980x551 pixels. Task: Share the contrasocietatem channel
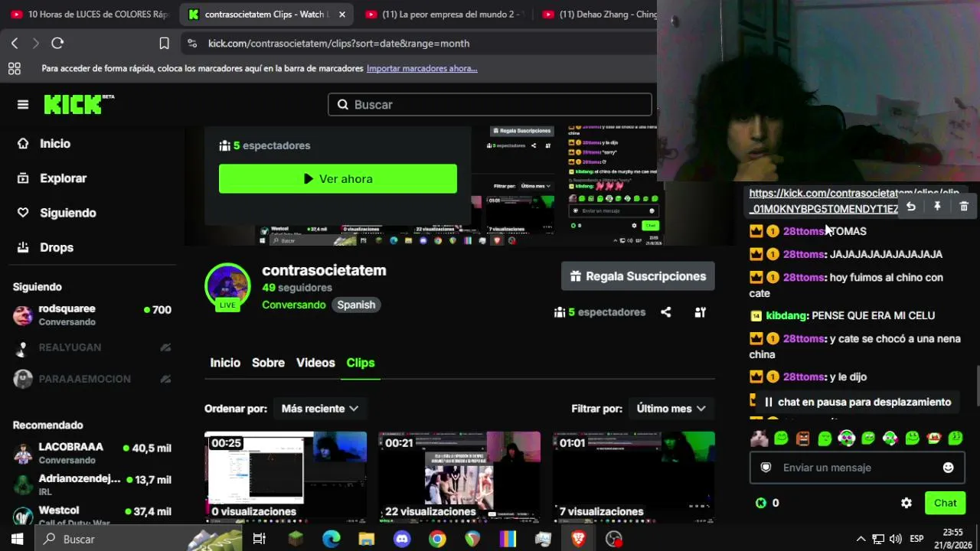pyautogui.click(x=666, y=312)
